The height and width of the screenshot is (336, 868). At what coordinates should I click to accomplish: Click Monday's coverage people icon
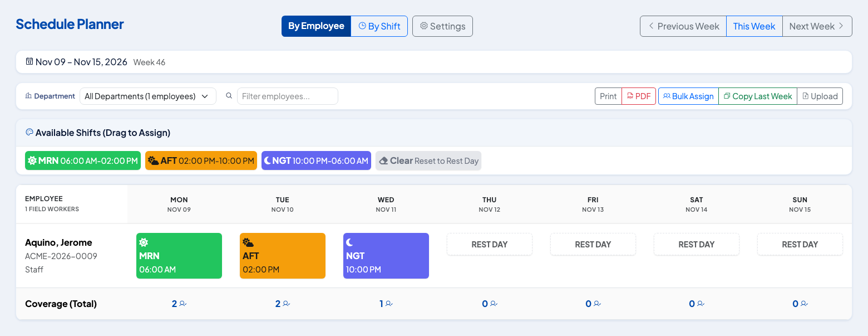click(x=183, y=304)
